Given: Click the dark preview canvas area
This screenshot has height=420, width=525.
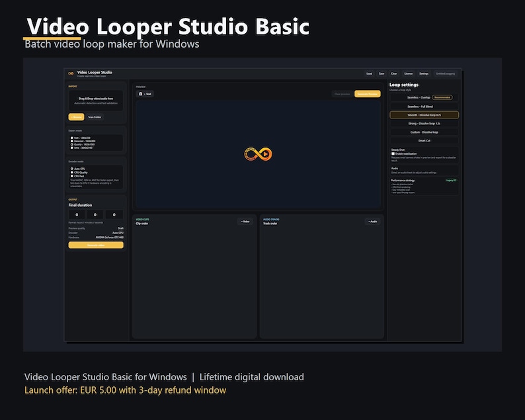Looking at the screenshot, I should pyautogui.click(x=258, y=154).
